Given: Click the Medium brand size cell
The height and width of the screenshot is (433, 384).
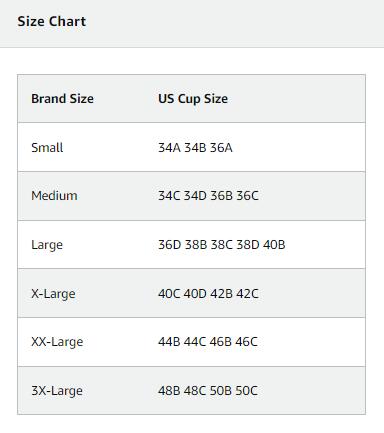Looking at the screenshot, I should [x=54, y=195].
